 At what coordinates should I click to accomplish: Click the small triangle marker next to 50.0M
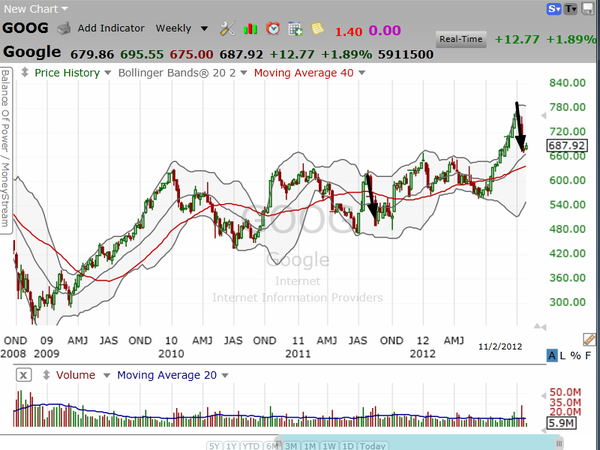pyautogui.click(x=543, y=396)
